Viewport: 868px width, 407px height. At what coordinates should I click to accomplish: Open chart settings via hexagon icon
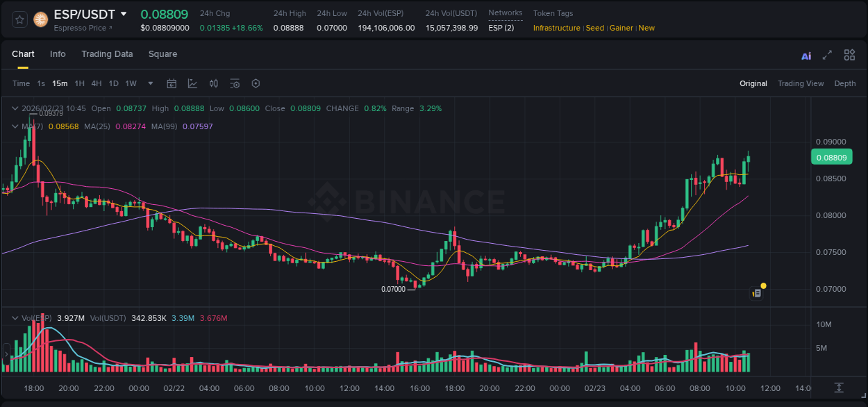pos(256,83)
